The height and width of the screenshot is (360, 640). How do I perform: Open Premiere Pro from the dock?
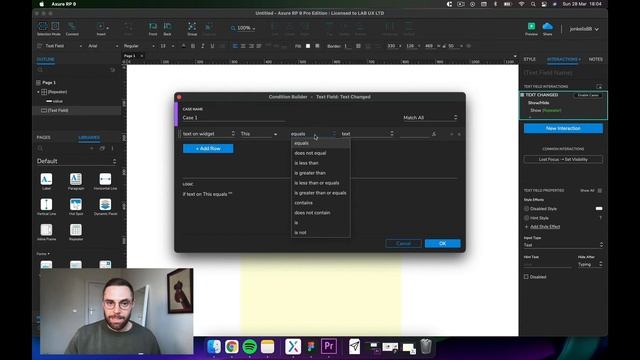coord(329,347)
